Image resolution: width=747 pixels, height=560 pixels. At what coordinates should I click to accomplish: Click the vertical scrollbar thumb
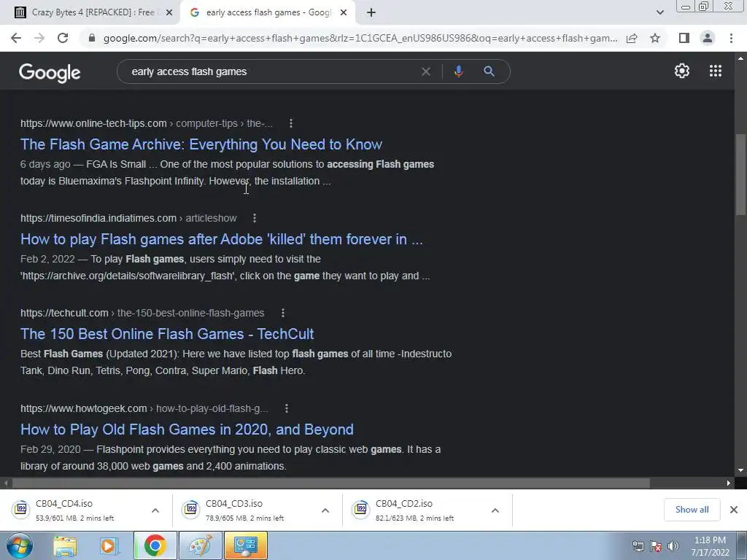point(740,175)
